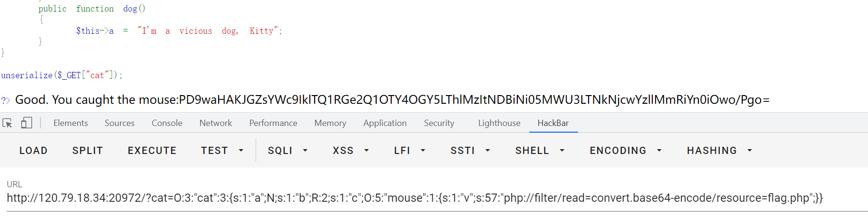Open the LFI dropdown menu
The width and height of the screenshot is (868, 223).
pyautogui.click(x=409, y=151)
